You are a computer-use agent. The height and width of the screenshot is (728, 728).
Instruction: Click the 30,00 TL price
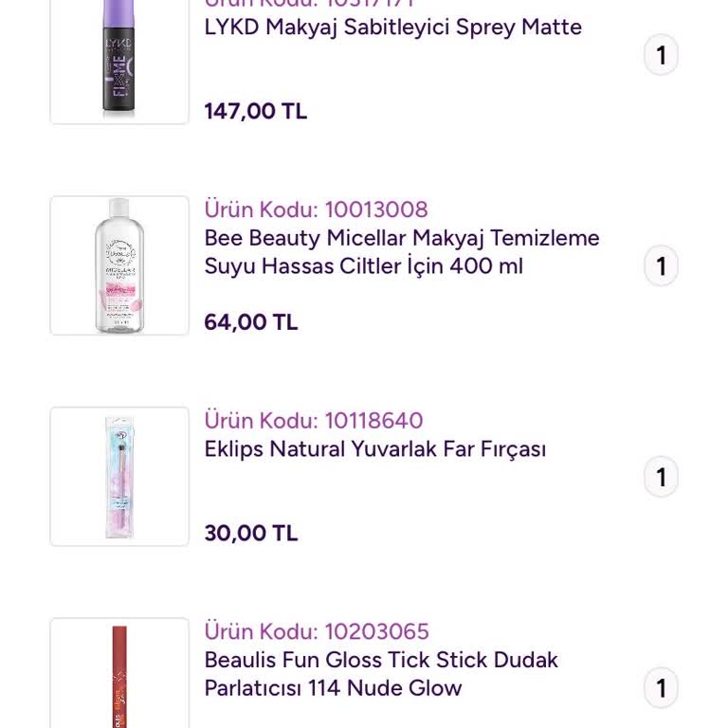[250, 534]
